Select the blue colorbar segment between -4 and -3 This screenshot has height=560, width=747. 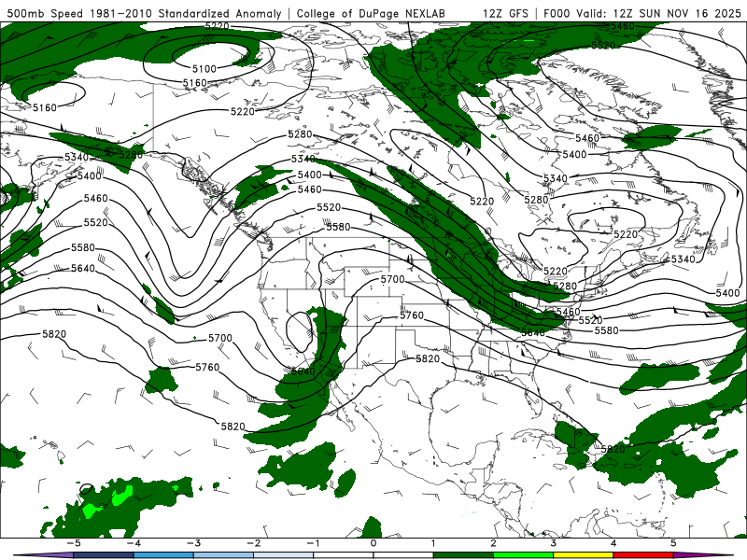[x=162, y=555]
